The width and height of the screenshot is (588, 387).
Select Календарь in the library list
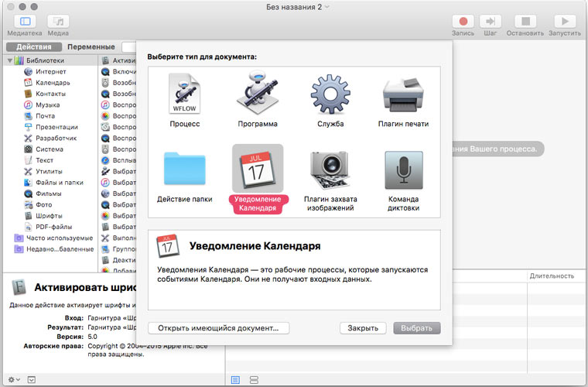point(50,83)
